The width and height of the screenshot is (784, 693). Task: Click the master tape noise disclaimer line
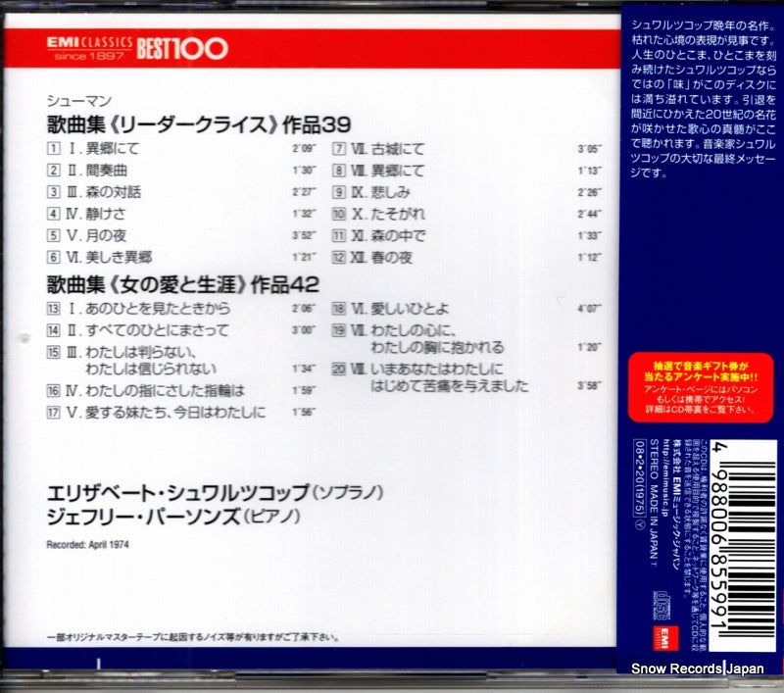pos(193,637)
